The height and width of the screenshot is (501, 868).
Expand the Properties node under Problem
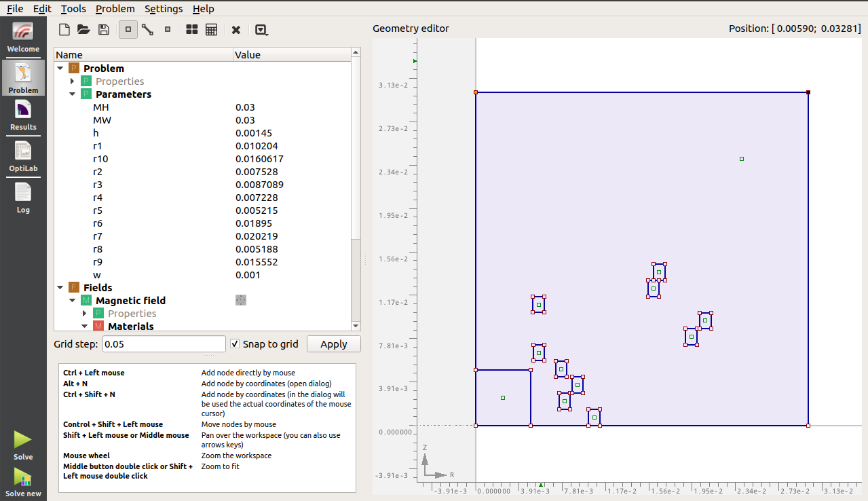point(73,81)
